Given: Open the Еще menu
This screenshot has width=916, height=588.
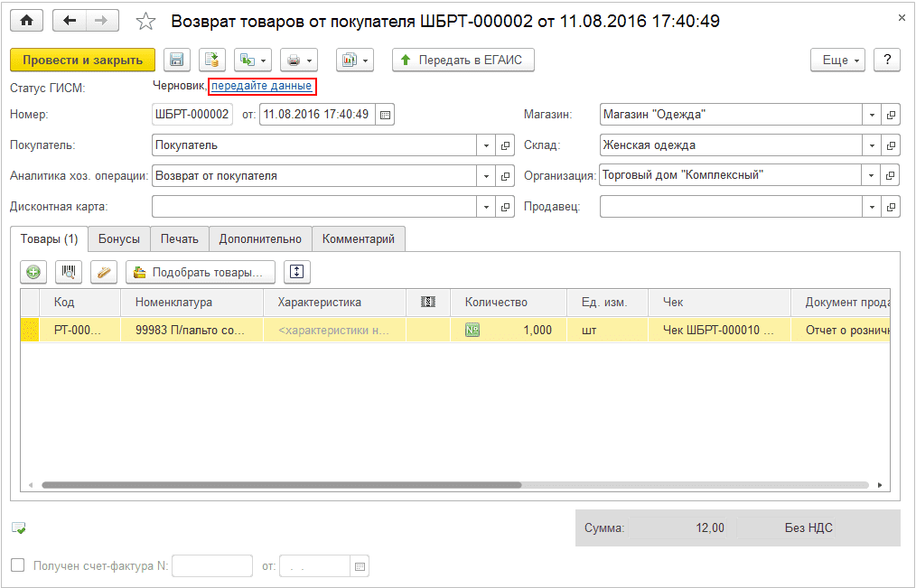Looking at the screenshot, I should click(x=837, y=61).
